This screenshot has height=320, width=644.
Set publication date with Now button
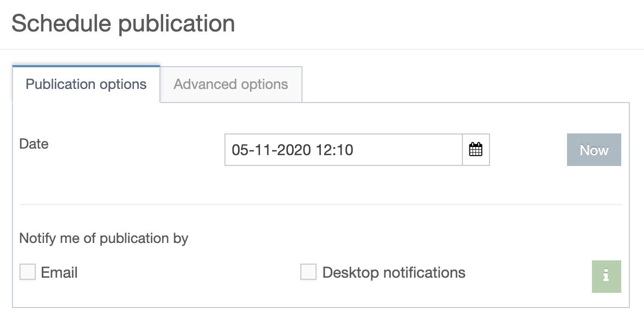(x=594, y=150)
